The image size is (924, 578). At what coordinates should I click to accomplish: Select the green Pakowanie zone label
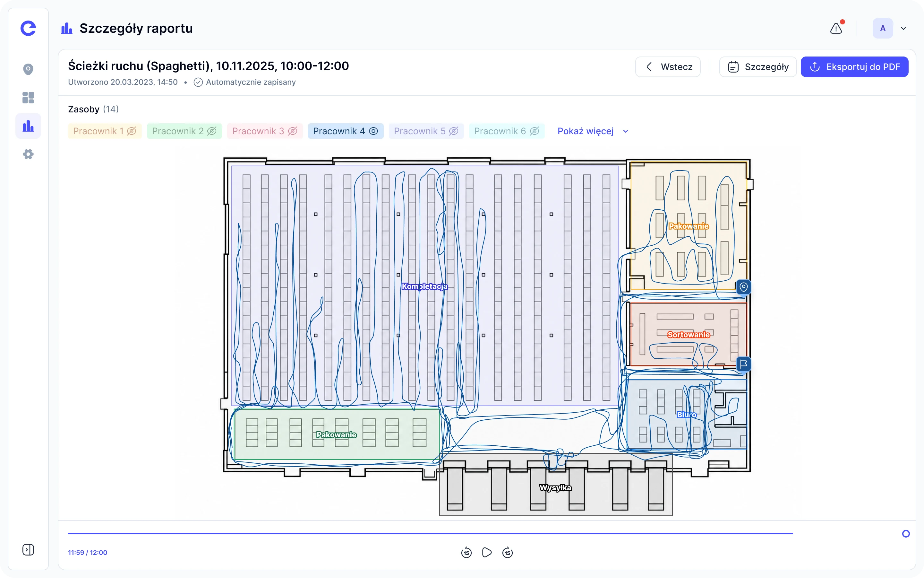[x=336, y=435]
